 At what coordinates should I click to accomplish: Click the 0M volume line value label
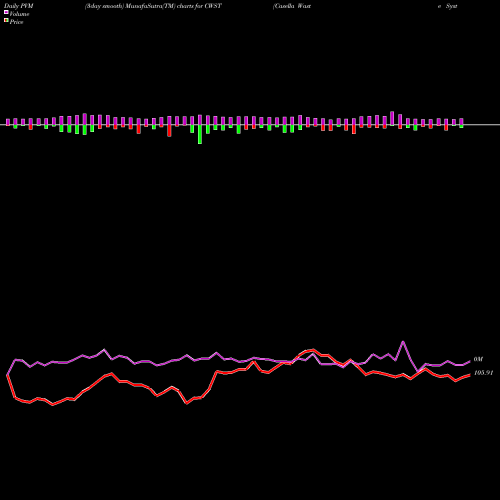478,359
